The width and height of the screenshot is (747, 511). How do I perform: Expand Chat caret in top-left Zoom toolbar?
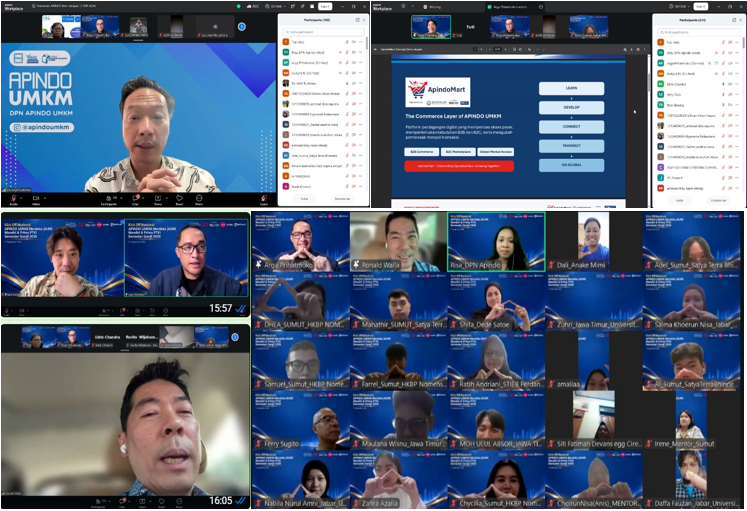tap(143, 197)
